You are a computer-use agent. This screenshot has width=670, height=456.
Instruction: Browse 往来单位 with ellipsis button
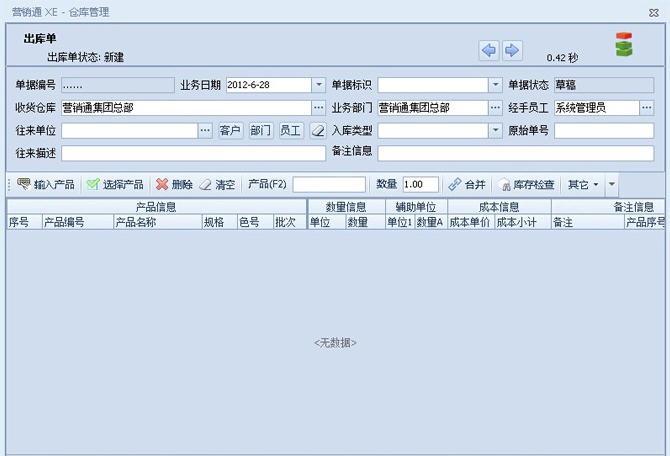[x=205, y=130]
